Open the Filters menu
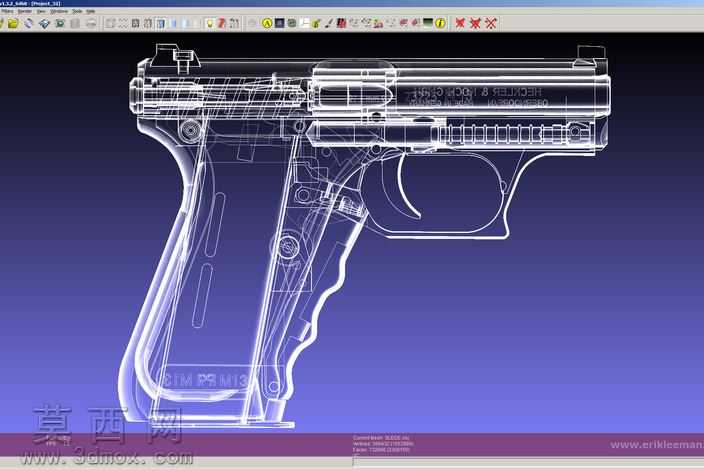Screen dimensions: 704x469 click(x=7, y=11)
